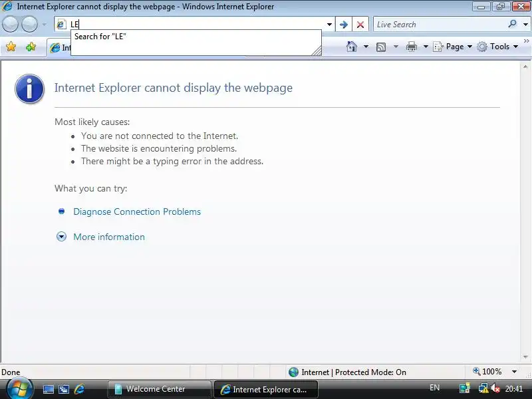Click the search magnifier icon

click(x=512, y=24)
